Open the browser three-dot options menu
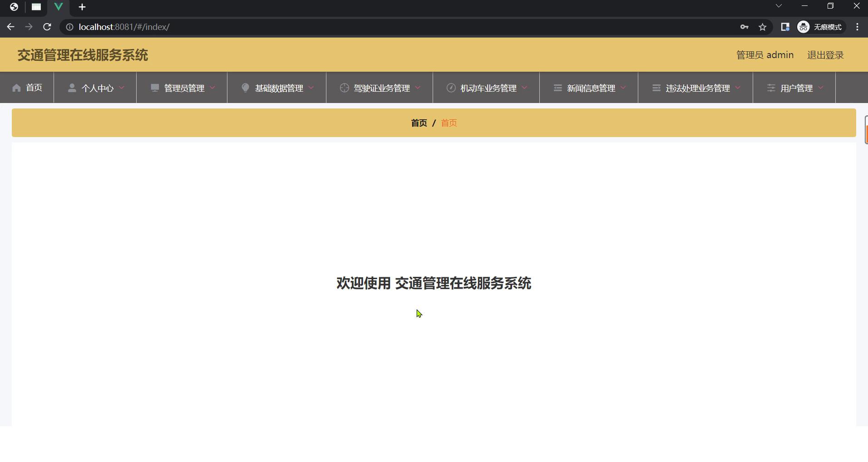Viewport: 868px width, 462px height. point(857,27)
